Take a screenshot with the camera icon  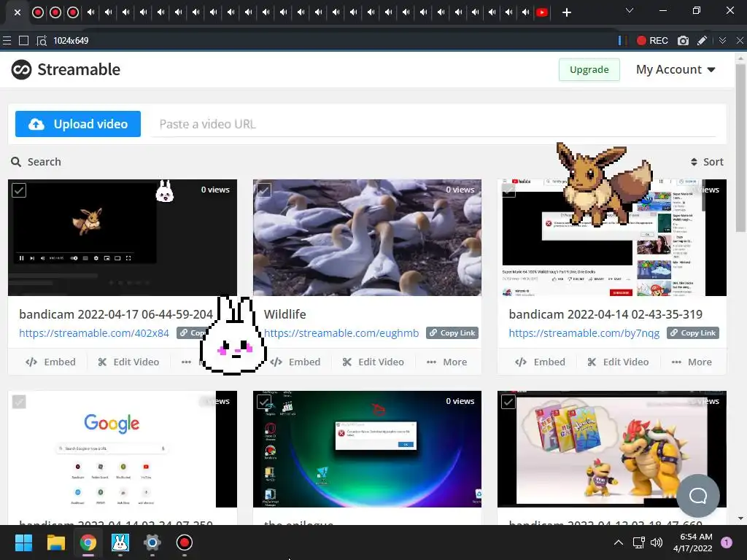point(683,41)
